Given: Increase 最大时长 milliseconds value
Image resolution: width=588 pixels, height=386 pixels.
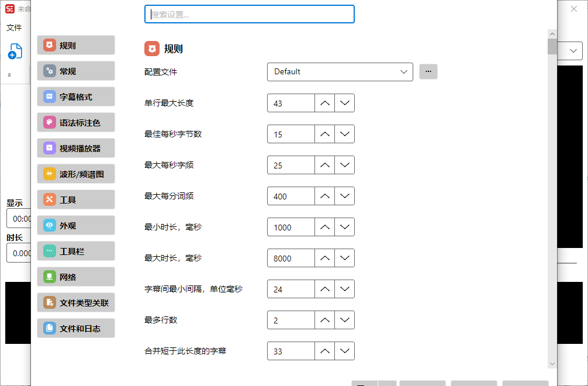Looking at the screenshot, I should coord(325,258).
